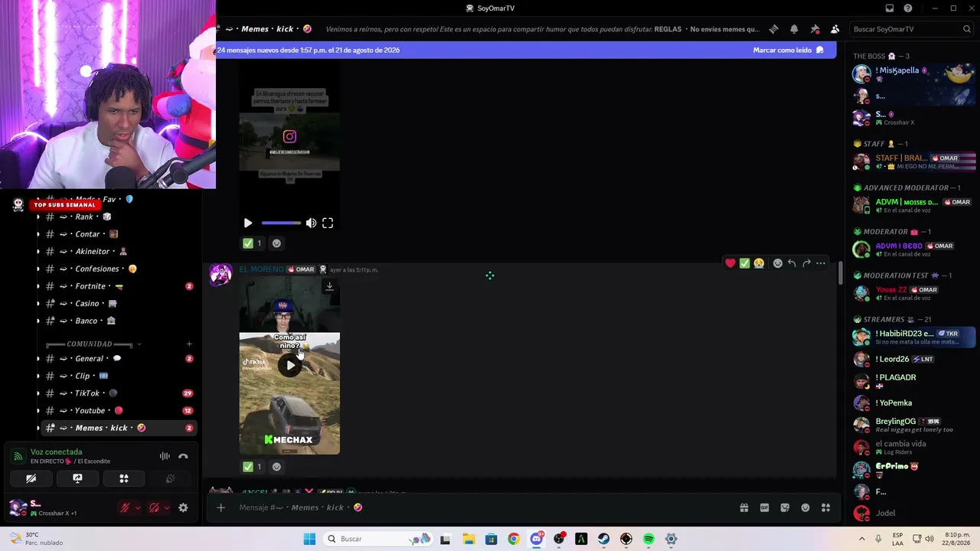Open microphone input options dropdown

138,507
